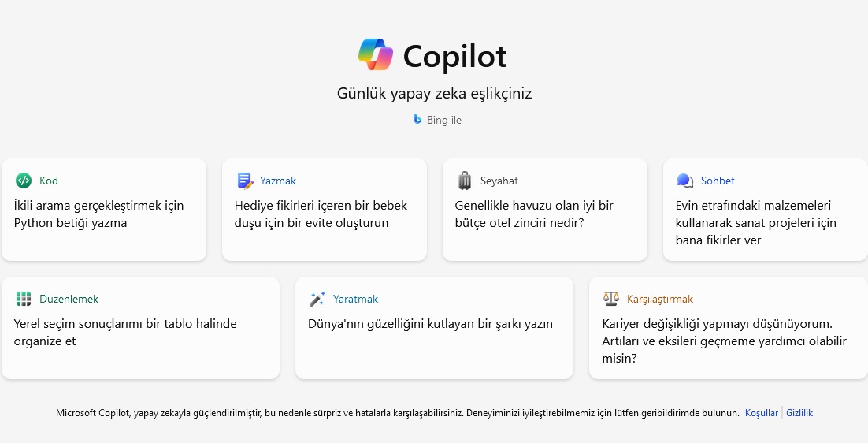Screen dimensions: 868x443
Task: Select the kariyer değişikliği suggestion card
Action: tap(729, 328)
